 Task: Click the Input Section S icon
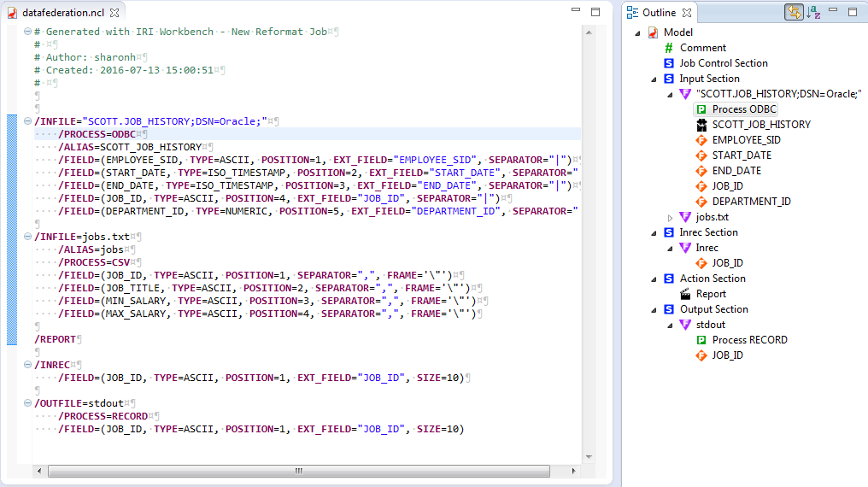coord(669,79)
